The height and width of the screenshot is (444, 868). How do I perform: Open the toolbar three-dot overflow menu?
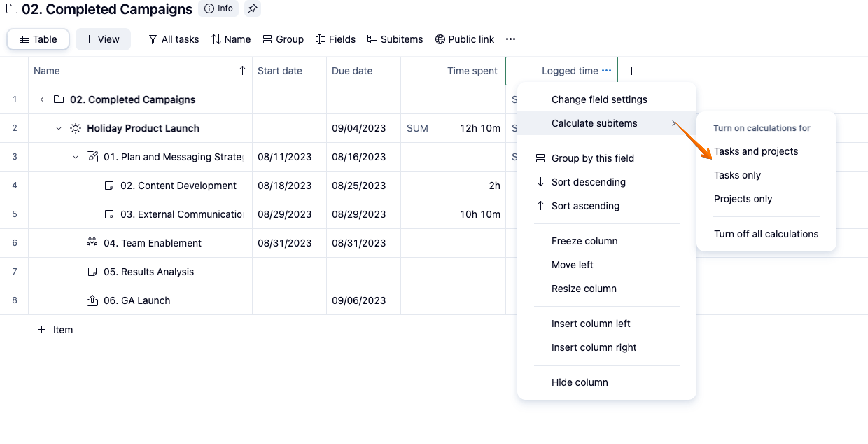510,39
